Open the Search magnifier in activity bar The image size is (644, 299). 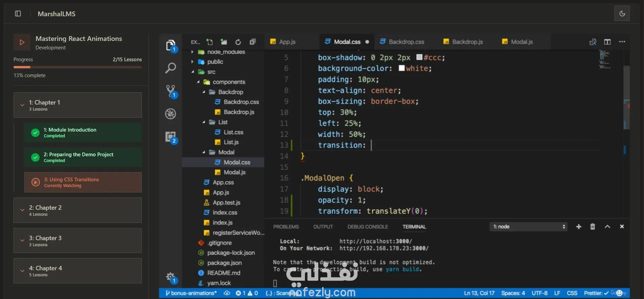[x=171, y=68]
